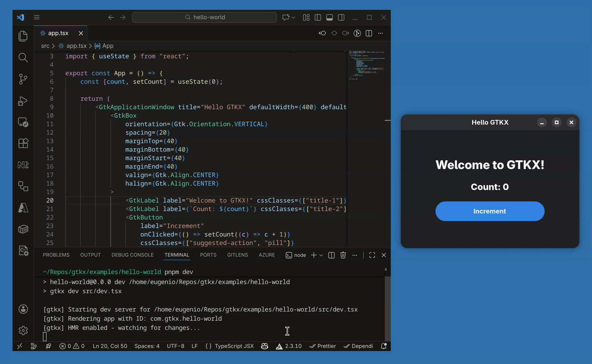Click Spaces: 4 indentation setting
The height and width of the screenshot is (364, 592).
[147, 346]
